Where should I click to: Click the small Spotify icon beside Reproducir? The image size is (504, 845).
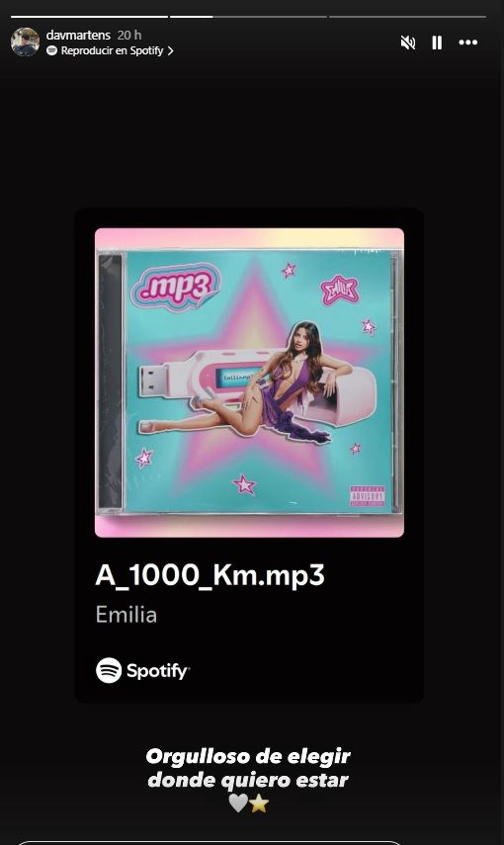tap(51, 50)
